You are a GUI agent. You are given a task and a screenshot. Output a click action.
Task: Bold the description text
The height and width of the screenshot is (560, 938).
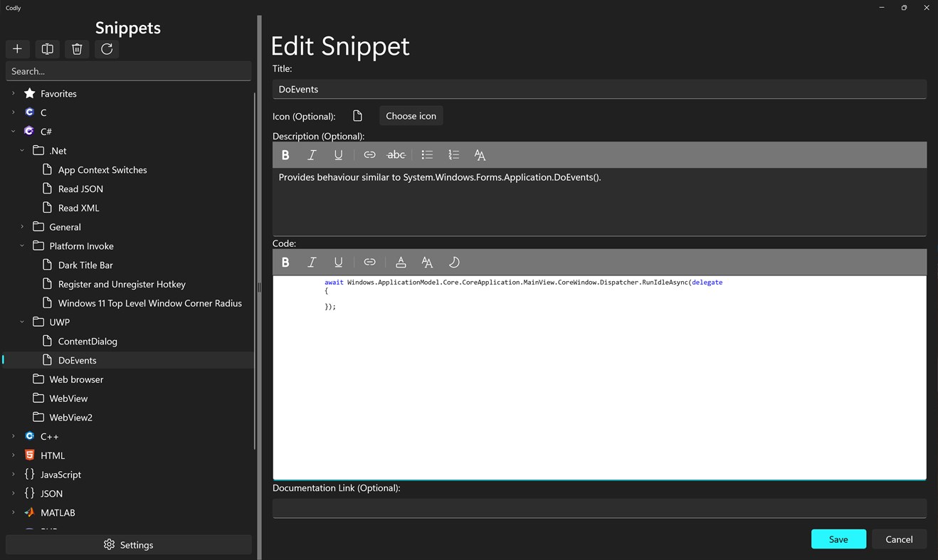(x=285, y=154)
